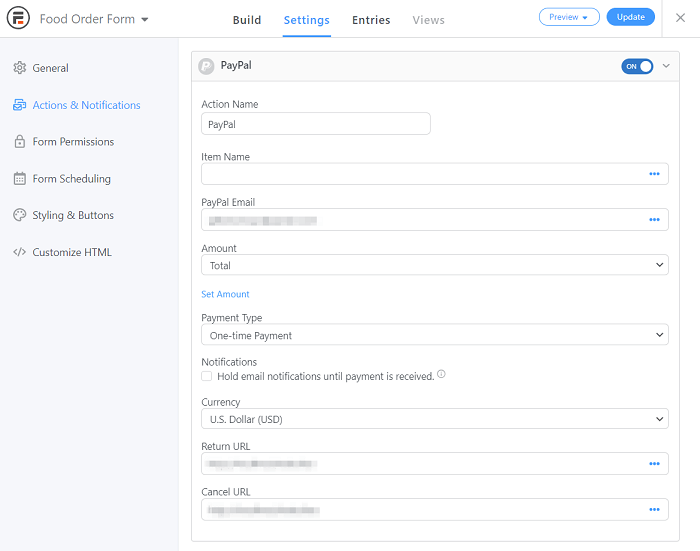Collapse the PayPal action panel chevron
Viewport: 700px width, 551px height.
666,66
